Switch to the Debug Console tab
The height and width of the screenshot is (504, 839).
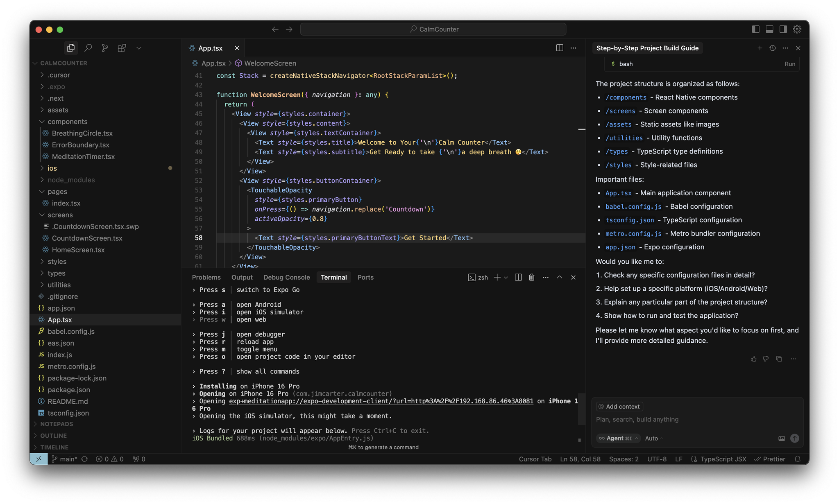tap(286, 277)
